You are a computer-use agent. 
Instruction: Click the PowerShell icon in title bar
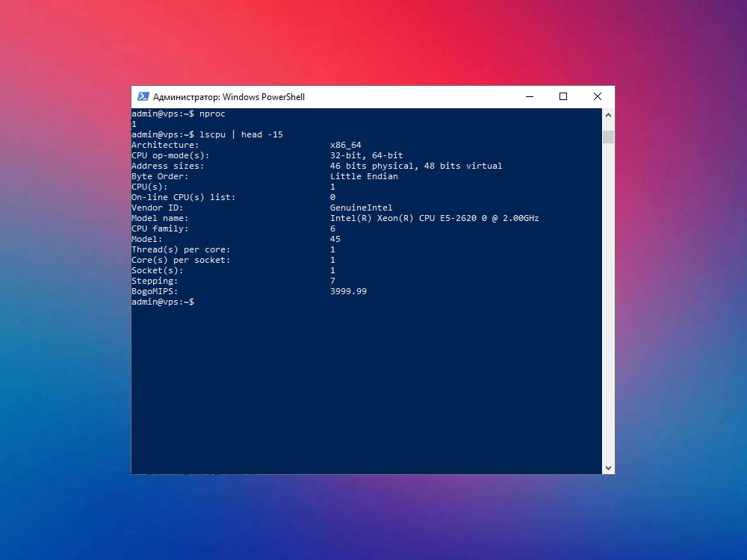(143, 96)
